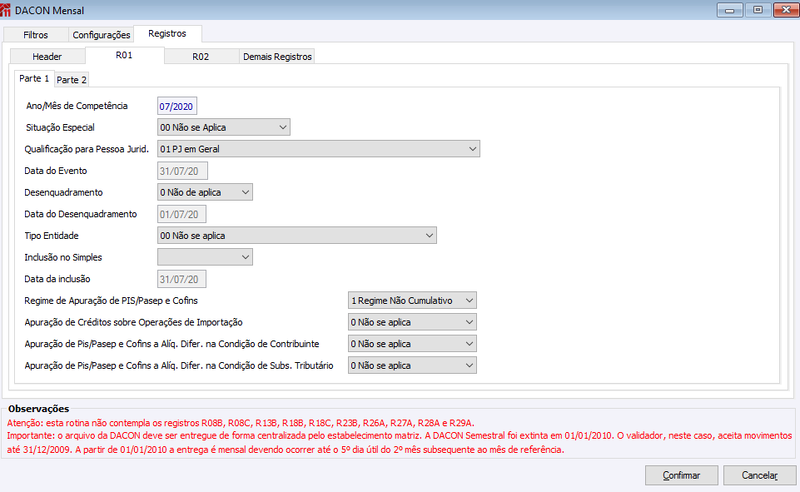Click the 'Tipo Entidade' label
The width and height of the screenshot is (800, 492).
tap(52, 236)
